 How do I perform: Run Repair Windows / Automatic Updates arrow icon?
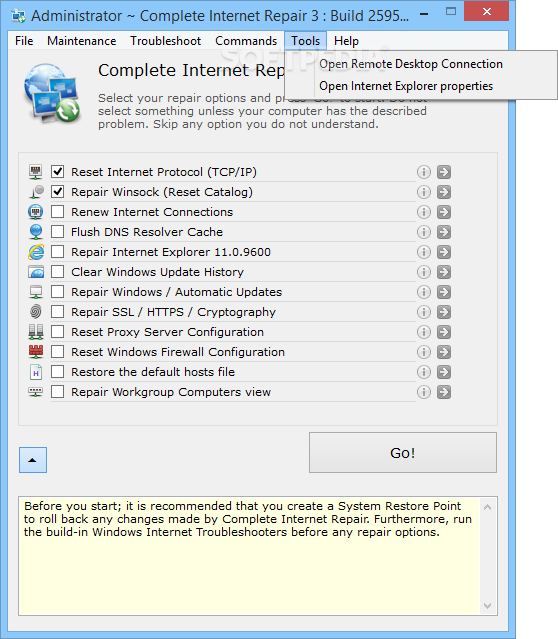click(444, 292)
